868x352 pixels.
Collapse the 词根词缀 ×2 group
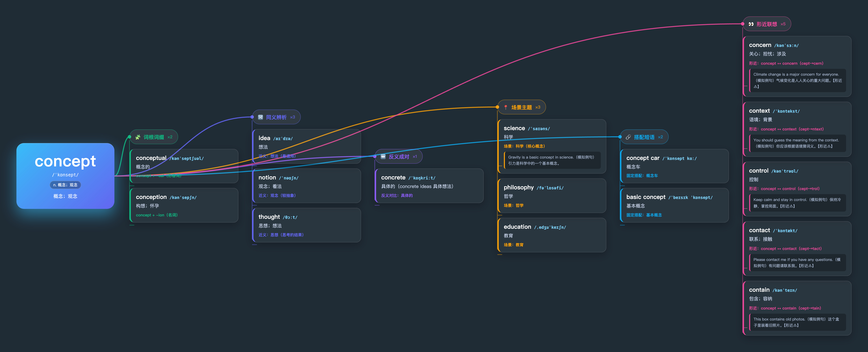click(154, 137)
